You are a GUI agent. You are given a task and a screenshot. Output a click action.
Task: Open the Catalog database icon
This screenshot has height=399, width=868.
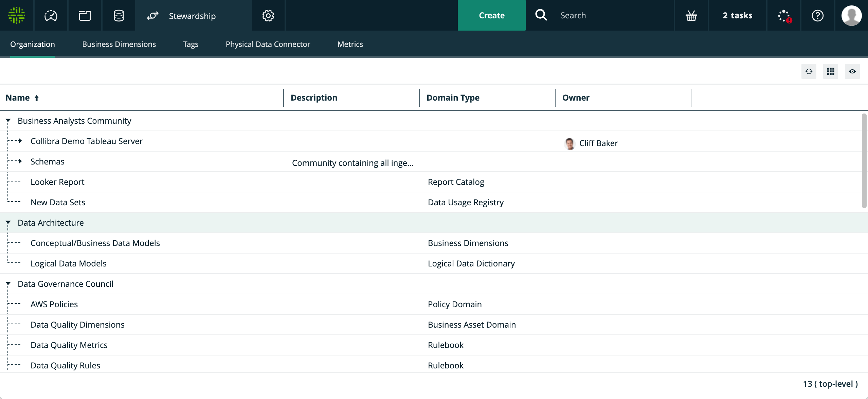coord(119,15)
